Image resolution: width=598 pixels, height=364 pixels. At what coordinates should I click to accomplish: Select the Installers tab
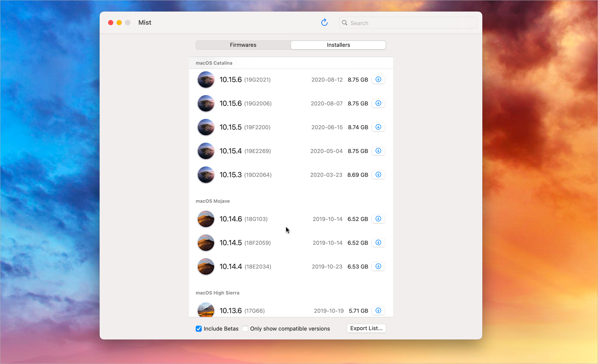pos(338,45)
